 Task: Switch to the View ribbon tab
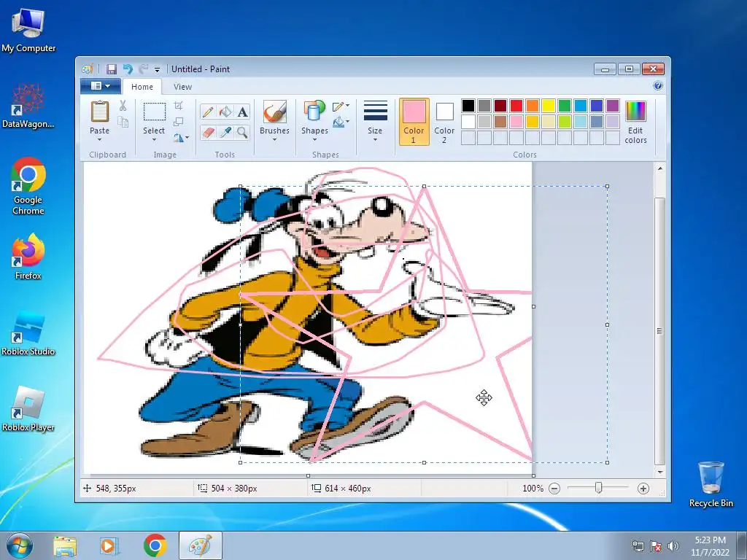182,87
